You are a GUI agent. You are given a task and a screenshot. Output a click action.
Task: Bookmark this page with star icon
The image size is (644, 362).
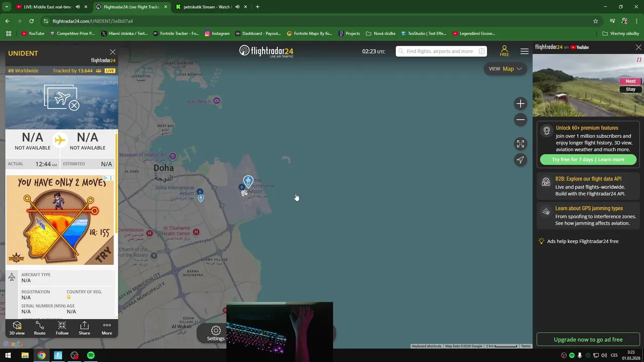point(596,21)
